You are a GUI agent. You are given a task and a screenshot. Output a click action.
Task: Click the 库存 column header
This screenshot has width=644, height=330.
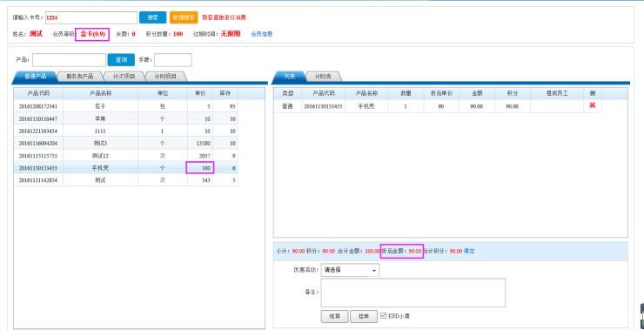225,94
